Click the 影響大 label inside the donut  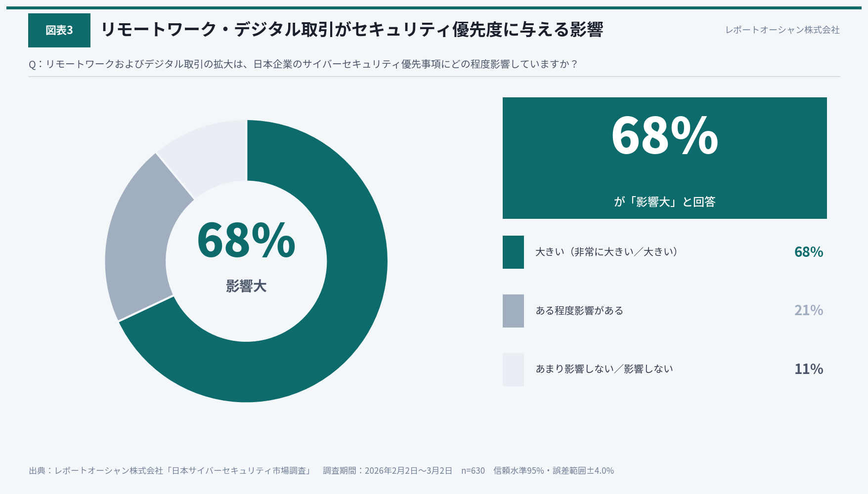click(x=246, y=287)
